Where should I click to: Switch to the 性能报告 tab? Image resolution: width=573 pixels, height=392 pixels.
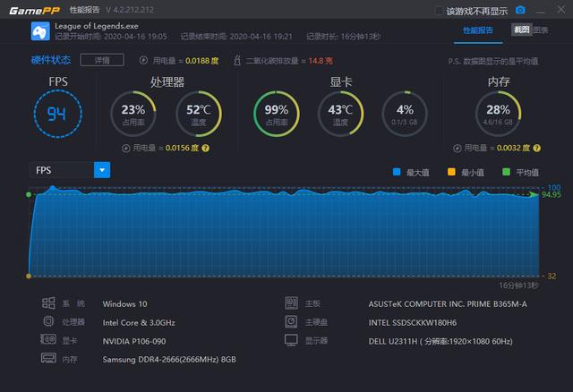[478, 30]
